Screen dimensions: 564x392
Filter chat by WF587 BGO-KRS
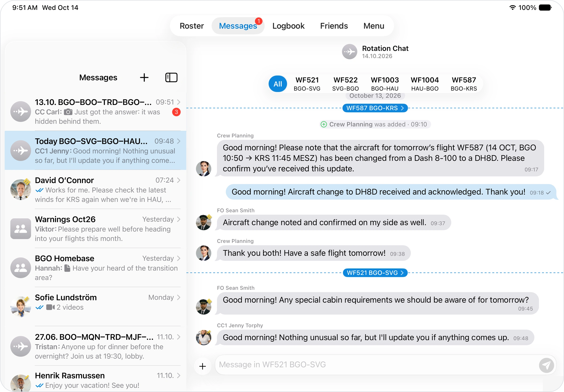pyautogui.click(x=464, y=84)
